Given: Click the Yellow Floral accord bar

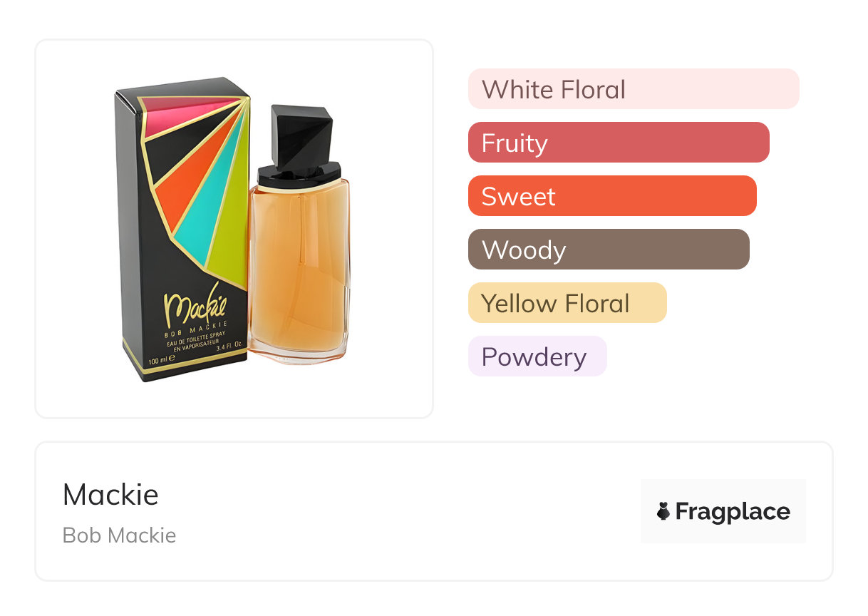Looking at the screenshot, I should [x=567, y=303].
